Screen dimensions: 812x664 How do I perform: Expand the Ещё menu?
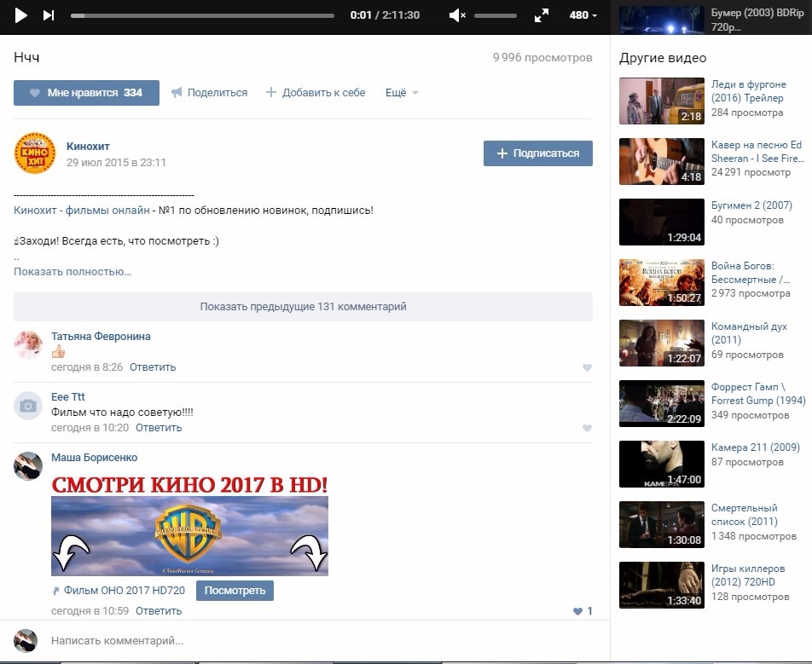(402, 93)
